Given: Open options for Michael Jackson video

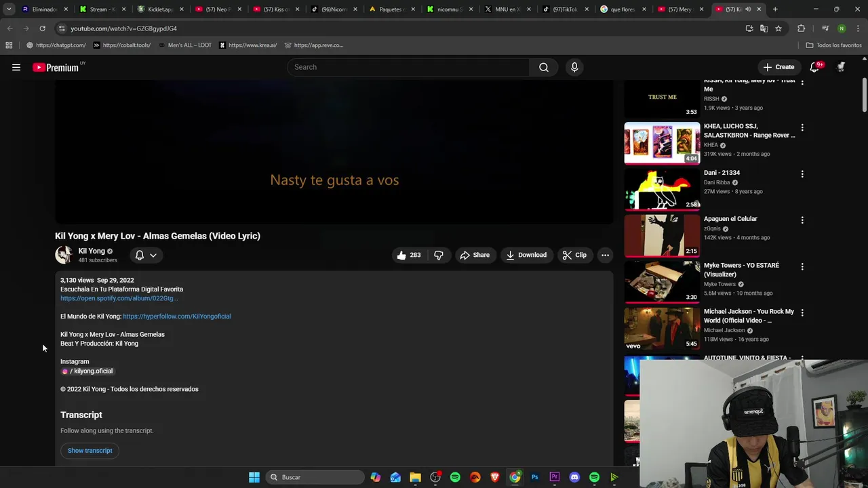Looking at the screenshot, I should click(802, 312).
